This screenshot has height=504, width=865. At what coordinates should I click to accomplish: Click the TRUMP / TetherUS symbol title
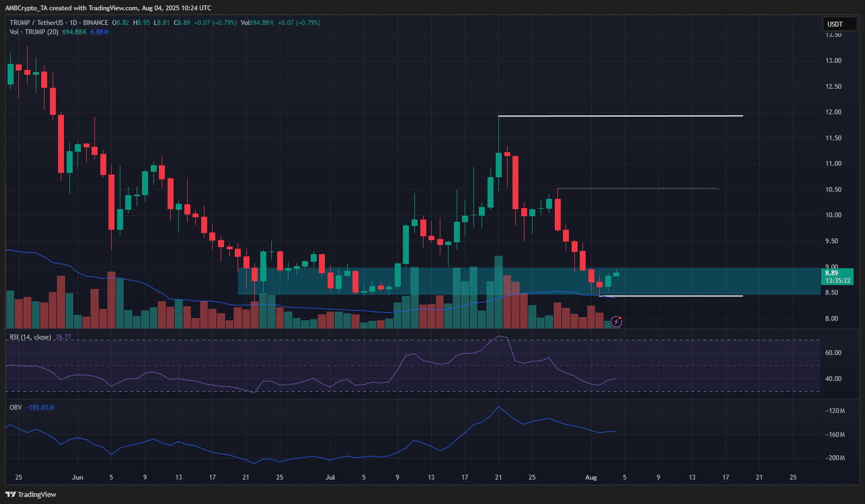pos(36,23)
